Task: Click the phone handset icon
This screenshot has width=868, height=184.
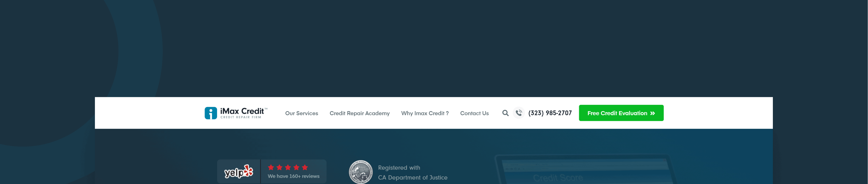Action: tap(519, 113)
